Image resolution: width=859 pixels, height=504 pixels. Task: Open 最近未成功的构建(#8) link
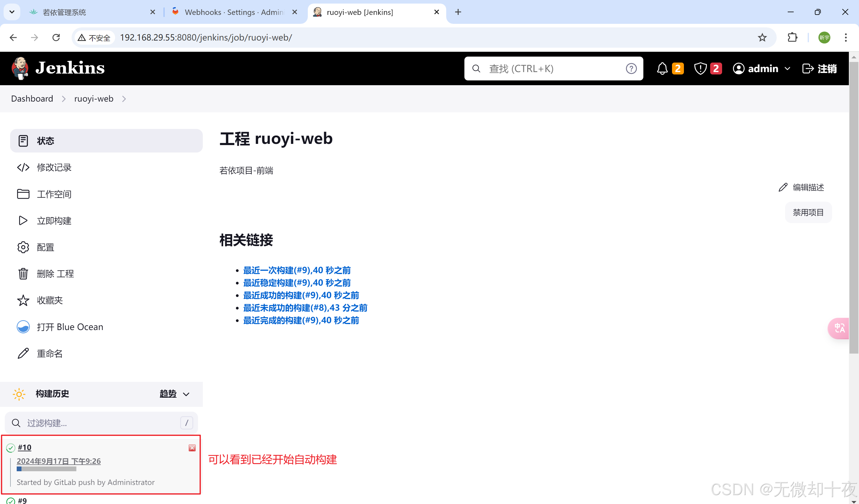[x=305, y=308]
